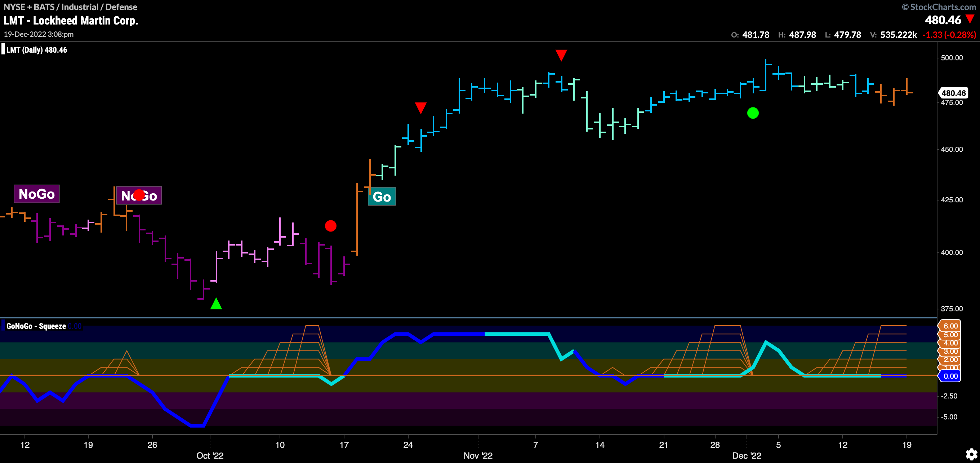Screen dimensions: 980x463
Task: Click the Volume value 535.222k
Action: coord(899,35)
